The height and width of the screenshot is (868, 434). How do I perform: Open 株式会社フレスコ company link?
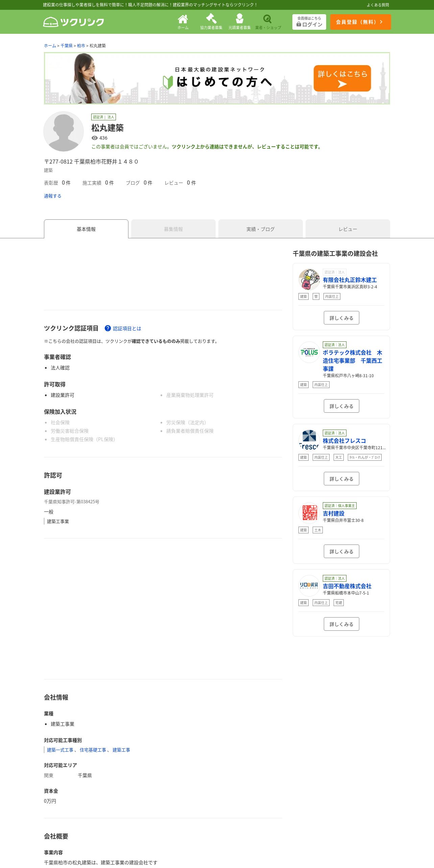(344, 441)
